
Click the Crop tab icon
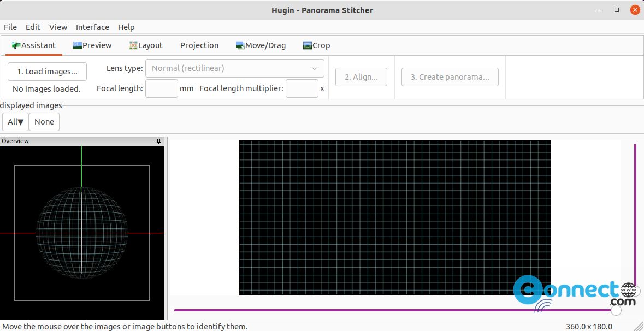pos(308,45)
